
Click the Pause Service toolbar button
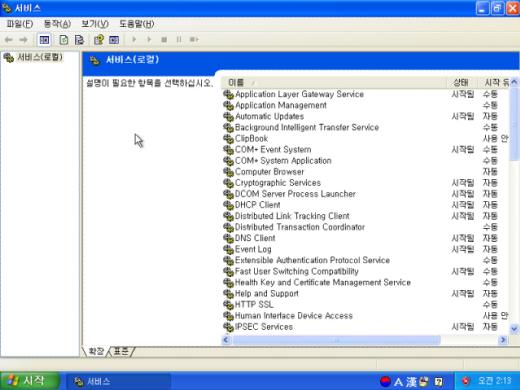pos(179,39)
